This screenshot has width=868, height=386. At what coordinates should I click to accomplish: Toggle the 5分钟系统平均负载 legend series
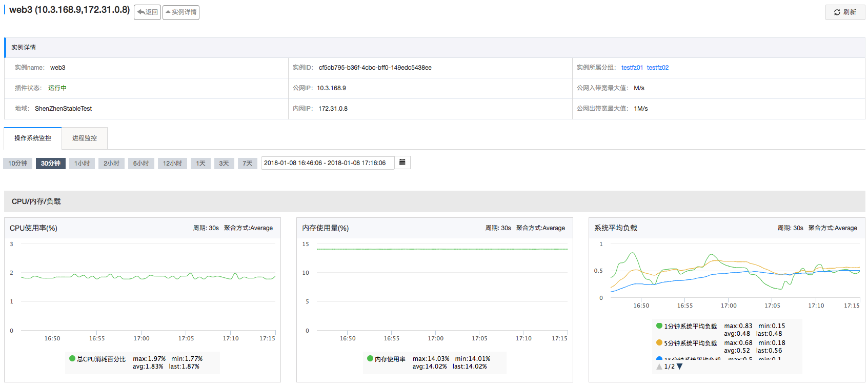tap(687, 343)
